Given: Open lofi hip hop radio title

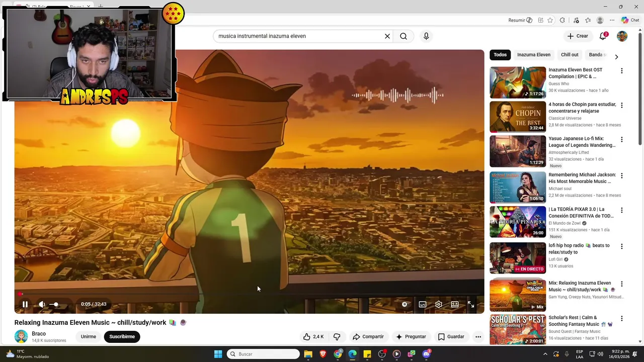Looking at the screenshot, I should point(579,249).
